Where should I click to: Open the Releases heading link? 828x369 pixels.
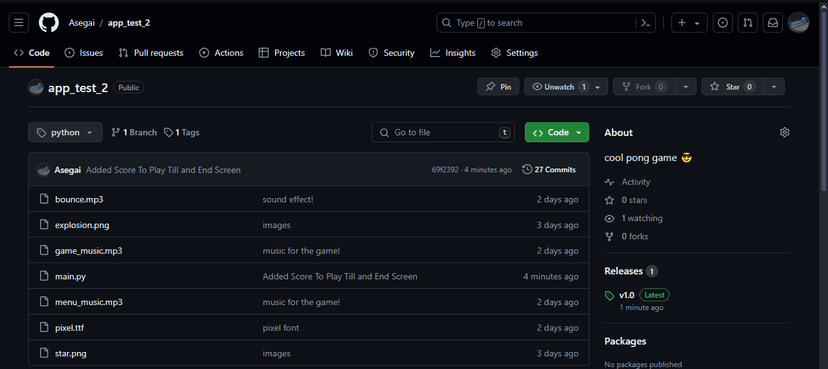631,271
